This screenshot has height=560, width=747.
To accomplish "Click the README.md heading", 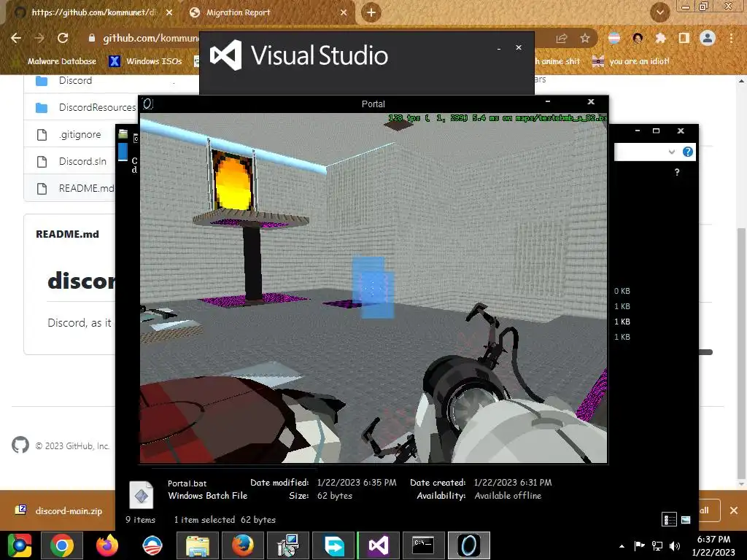I will pos(67,234).
